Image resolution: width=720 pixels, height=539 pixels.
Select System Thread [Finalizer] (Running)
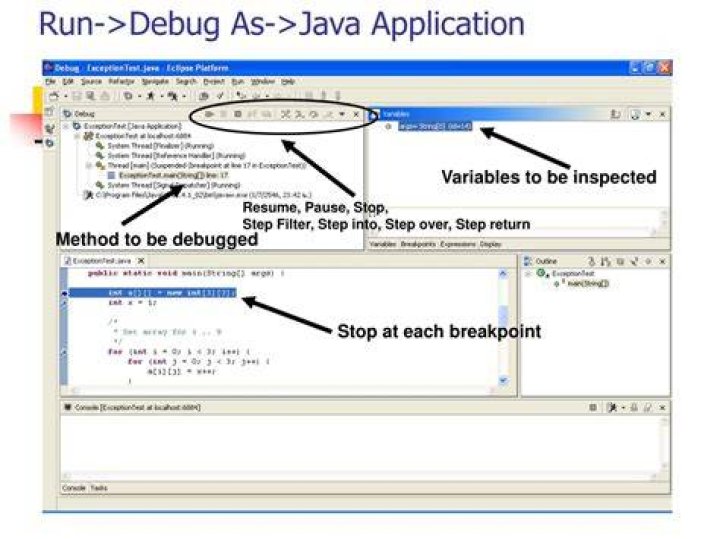pos(161,146)
